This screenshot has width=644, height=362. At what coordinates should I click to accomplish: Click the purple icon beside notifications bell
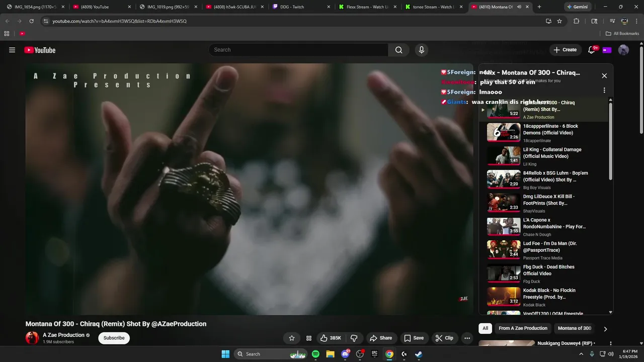pyautogui.click(x=607, y=50)
